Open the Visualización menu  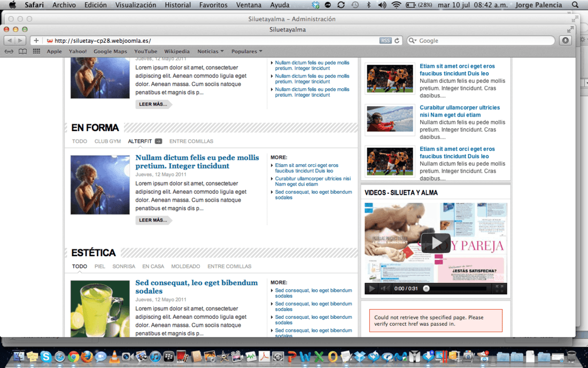(135, 5)
